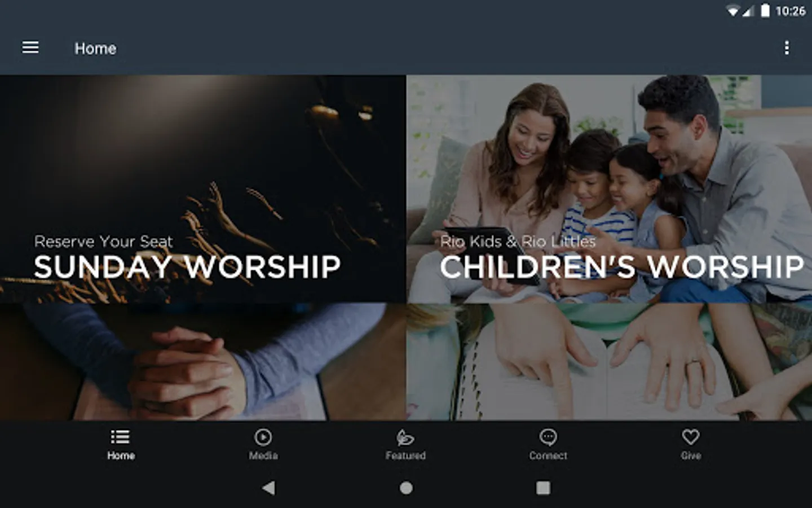Switch to the Give tab label

[691, 456]
